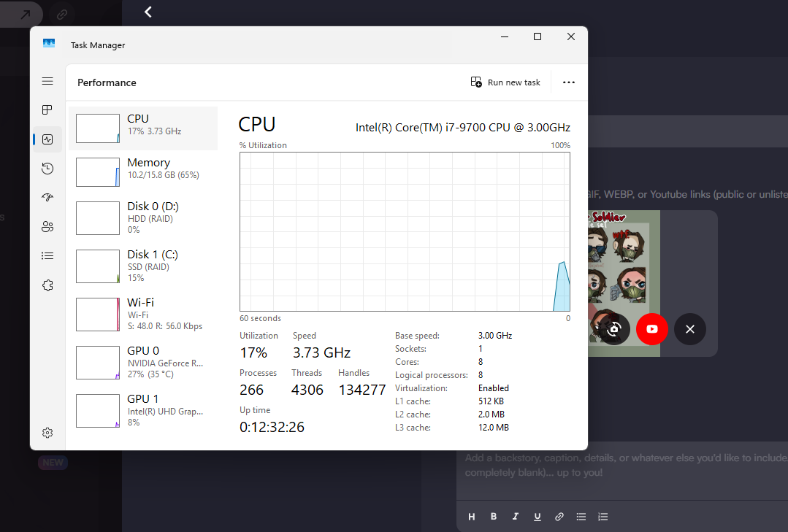Screen dimensions: 788x532
Task: Click the Task Manager app icon in title bar
Action: click(x=49, y=44)
